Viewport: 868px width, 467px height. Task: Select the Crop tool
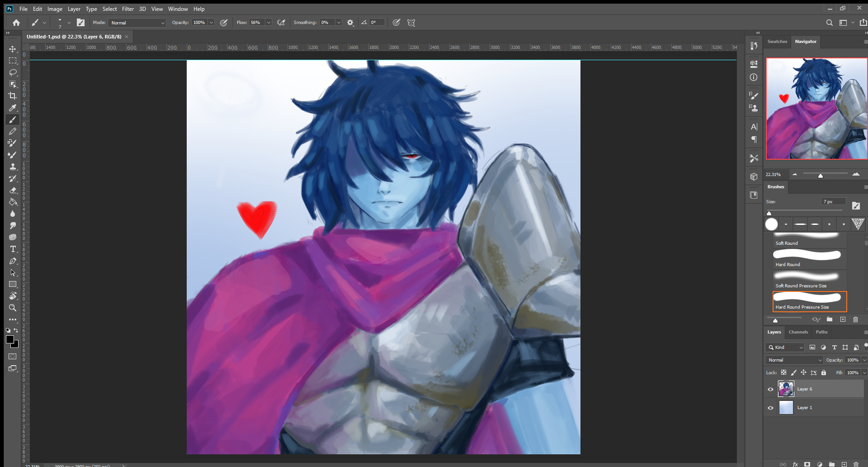(x=13, y=96)
